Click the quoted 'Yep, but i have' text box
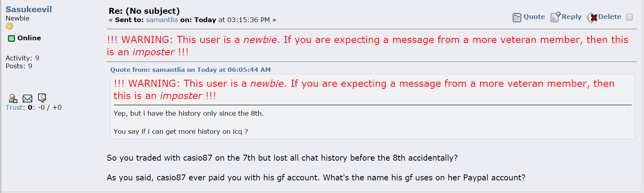644x193 pixels. tap(373, 107)
